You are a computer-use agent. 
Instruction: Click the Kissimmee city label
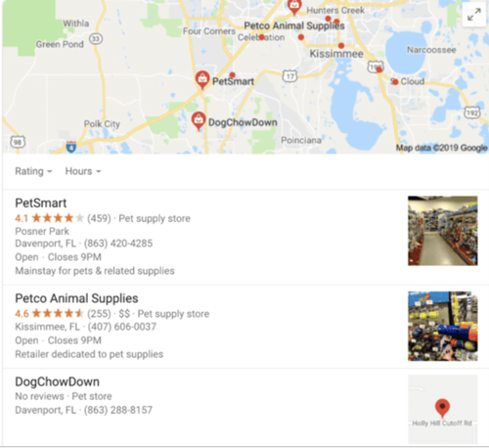[x=336, y=54]
